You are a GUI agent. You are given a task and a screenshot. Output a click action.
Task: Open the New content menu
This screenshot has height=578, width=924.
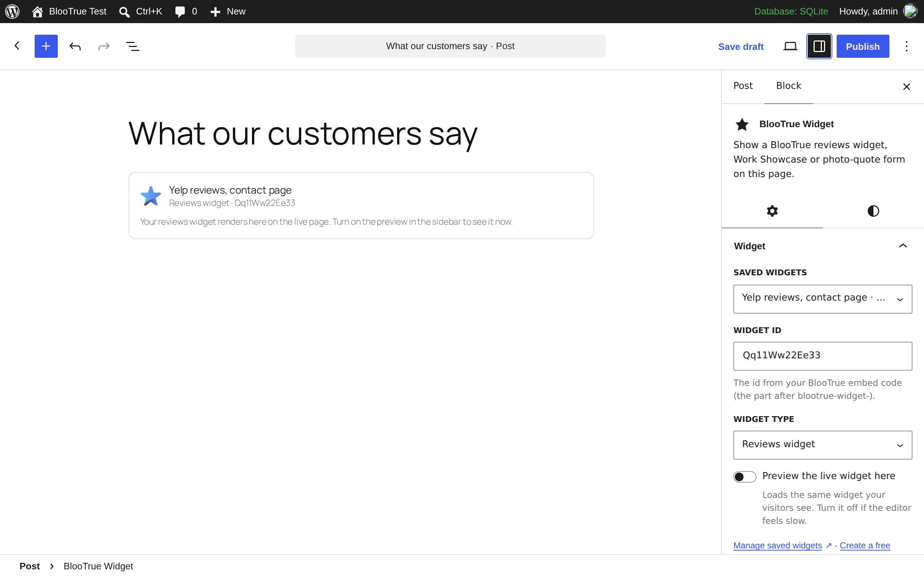point(228,12)
